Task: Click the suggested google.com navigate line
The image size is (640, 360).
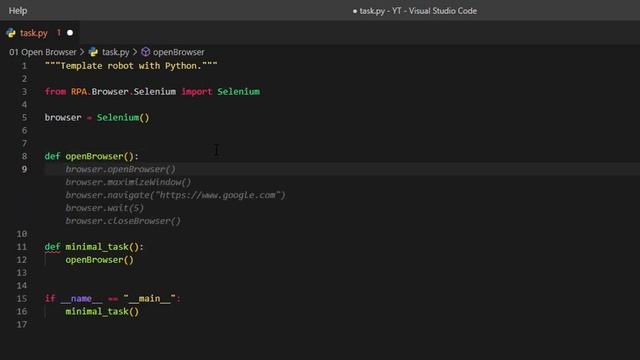Action: [176, 195]
